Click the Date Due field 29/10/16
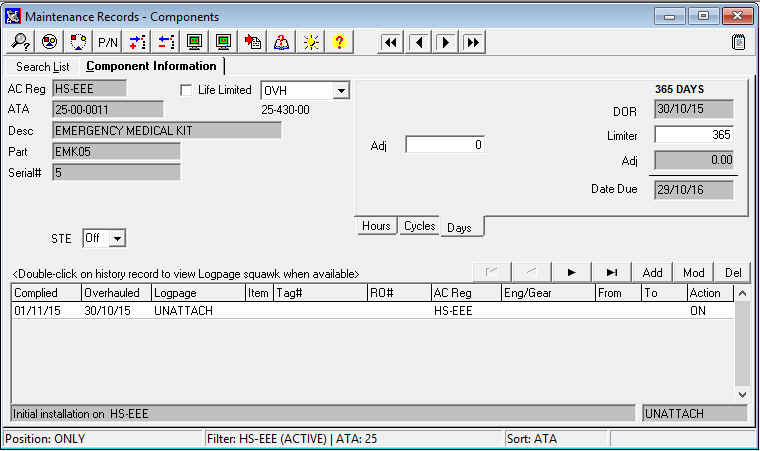 click(x=694, y=190)
